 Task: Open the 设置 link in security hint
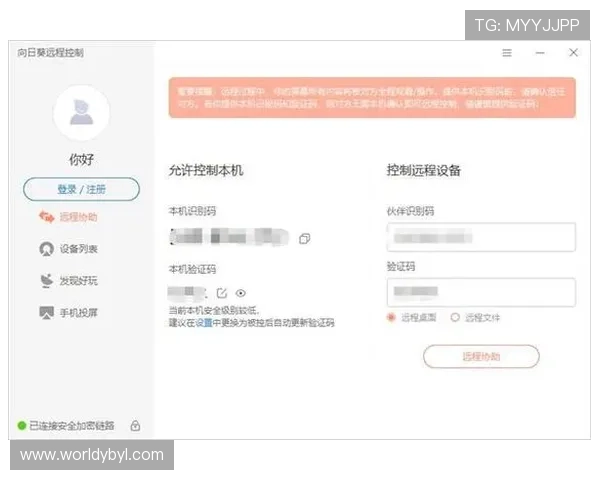[204, 323]
